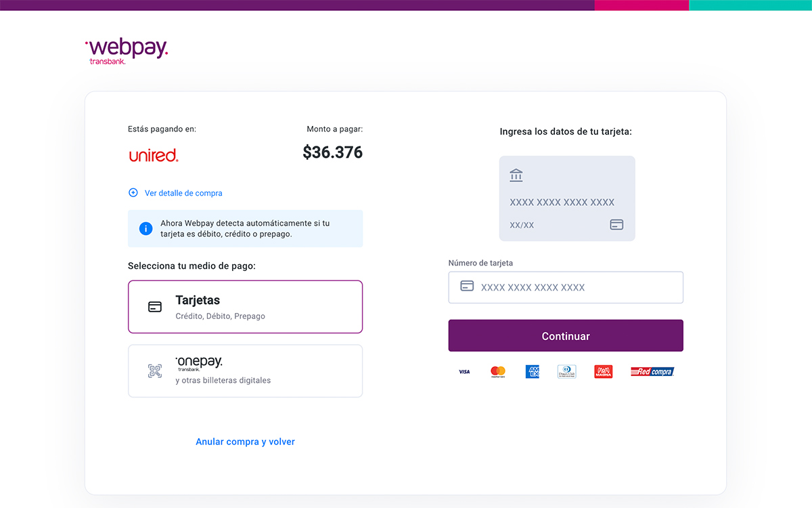Click the bank icon on the card preview
The image size is (812, 508).
[516, 175]
